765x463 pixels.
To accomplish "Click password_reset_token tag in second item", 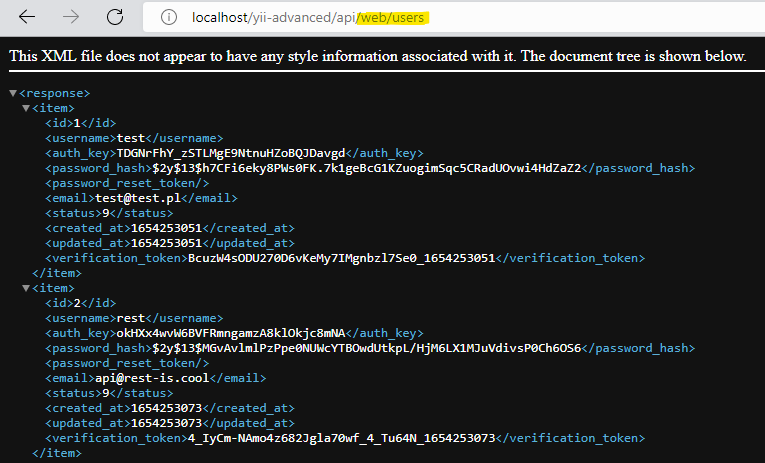I will (x=127, y=363).
